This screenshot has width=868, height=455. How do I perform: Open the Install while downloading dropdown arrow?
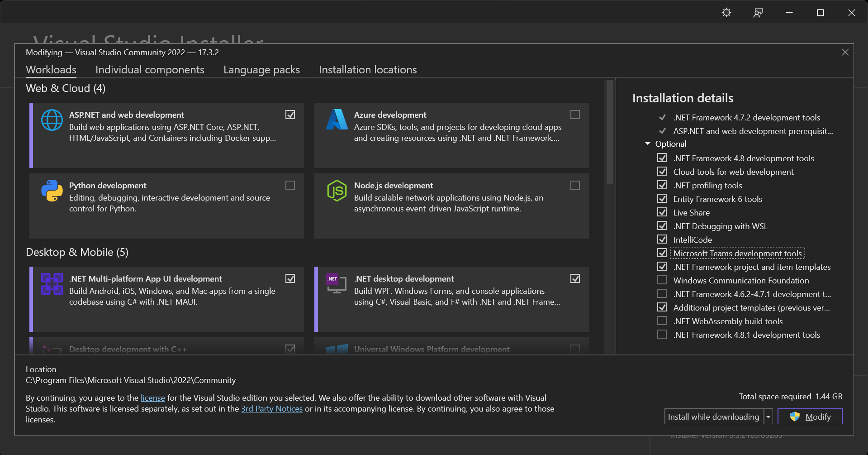[x=768, y=417]
